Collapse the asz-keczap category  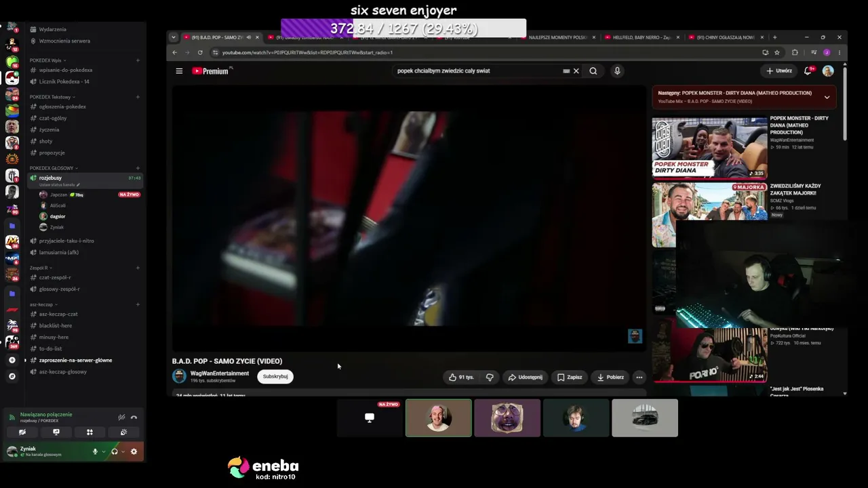[x=43, y=304]
